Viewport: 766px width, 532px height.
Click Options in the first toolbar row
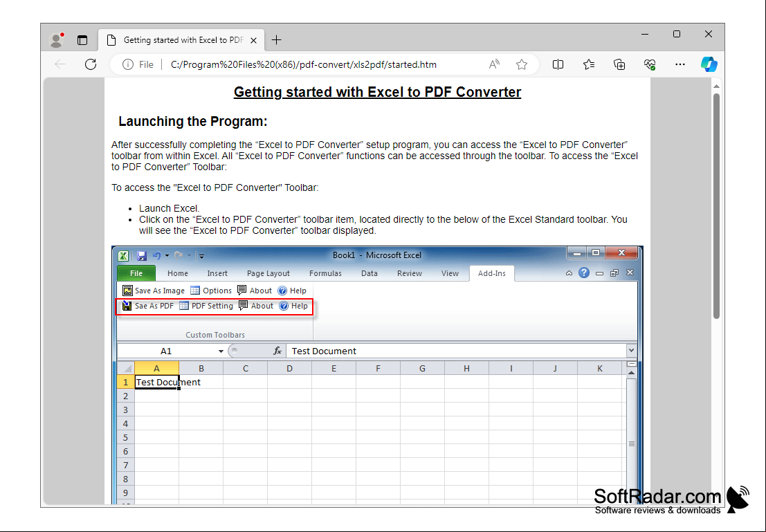click(210, 291)
